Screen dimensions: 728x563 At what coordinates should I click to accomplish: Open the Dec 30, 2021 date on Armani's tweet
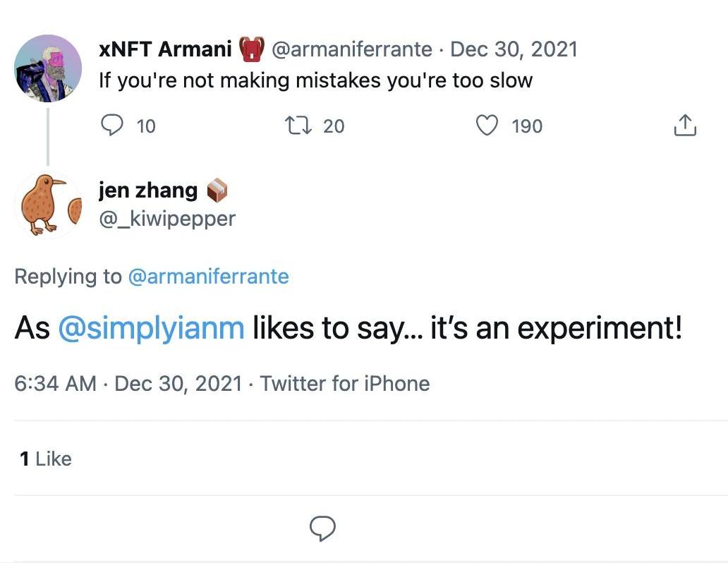click(514, 49)
